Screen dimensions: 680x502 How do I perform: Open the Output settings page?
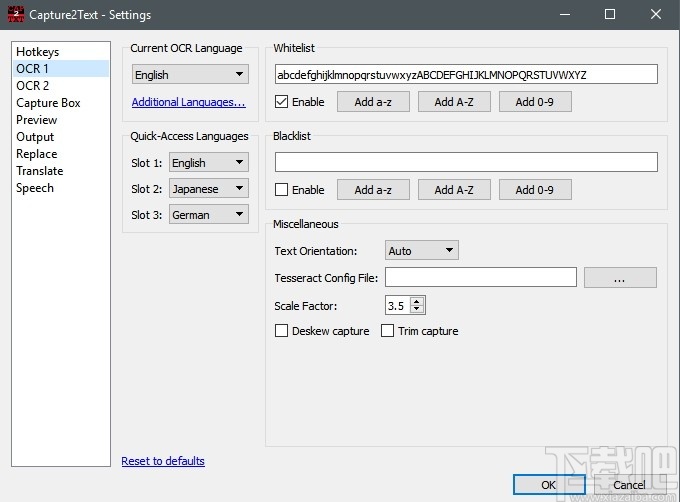[61, 137]
